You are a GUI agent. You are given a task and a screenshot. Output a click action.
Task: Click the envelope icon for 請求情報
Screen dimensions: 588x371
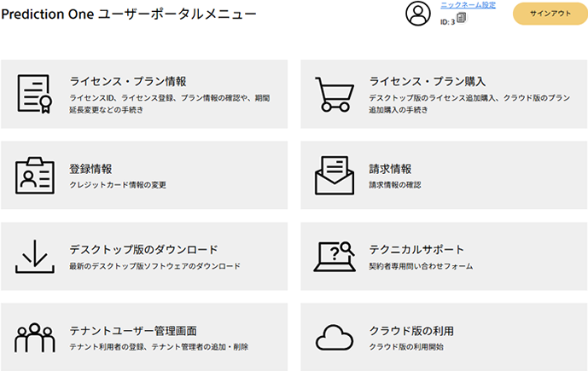tap(335, 176)
